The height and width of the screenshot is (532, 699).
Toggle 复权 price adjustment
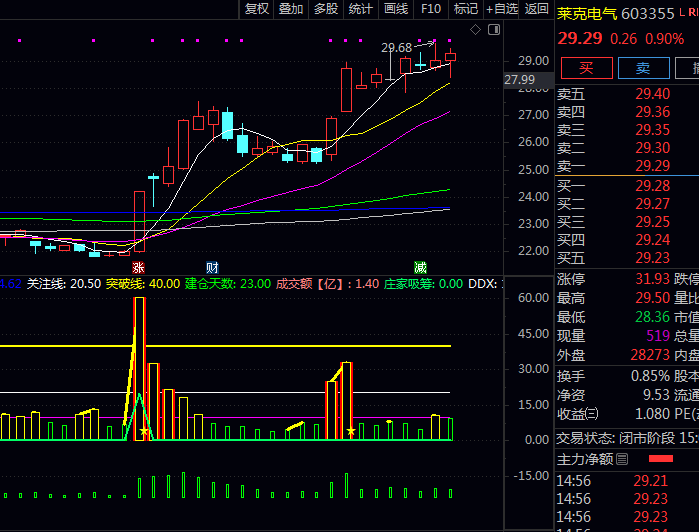257,9
